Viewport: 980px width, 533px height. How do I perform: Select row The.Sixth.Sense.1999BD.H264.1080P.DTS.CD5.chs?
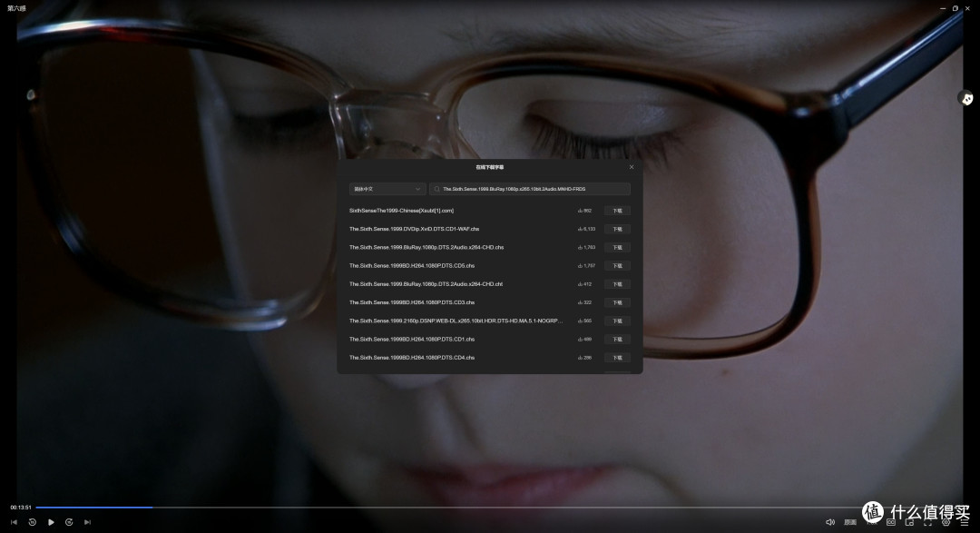point(490,266)
